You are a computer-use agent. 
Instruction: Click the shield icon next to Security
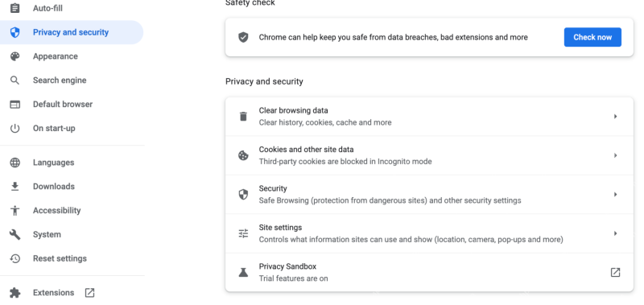click(x=243, y=194)
